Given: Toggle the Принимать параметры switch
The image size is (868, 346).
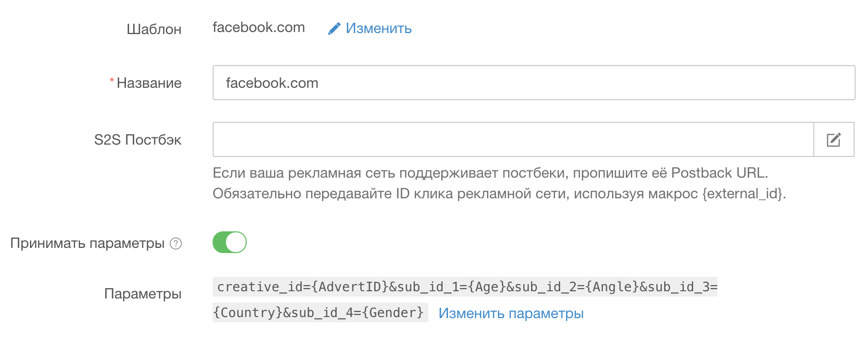Looking at the screenshot, I should [230, 242].
